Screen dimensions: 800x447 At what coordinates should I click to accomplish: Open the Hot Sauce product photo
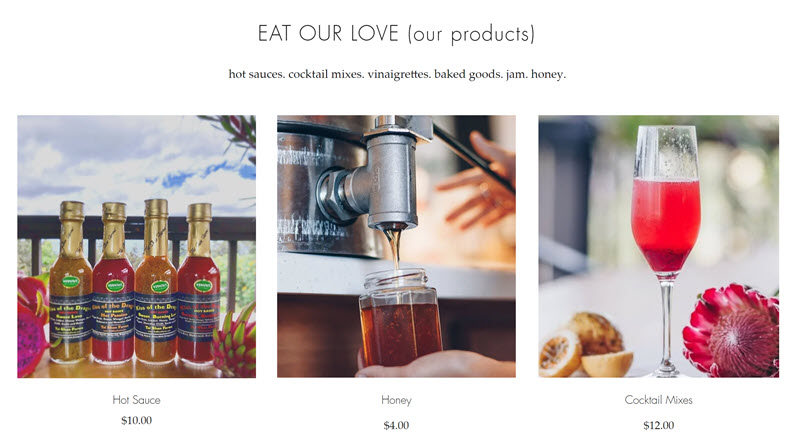pos(136,246)
